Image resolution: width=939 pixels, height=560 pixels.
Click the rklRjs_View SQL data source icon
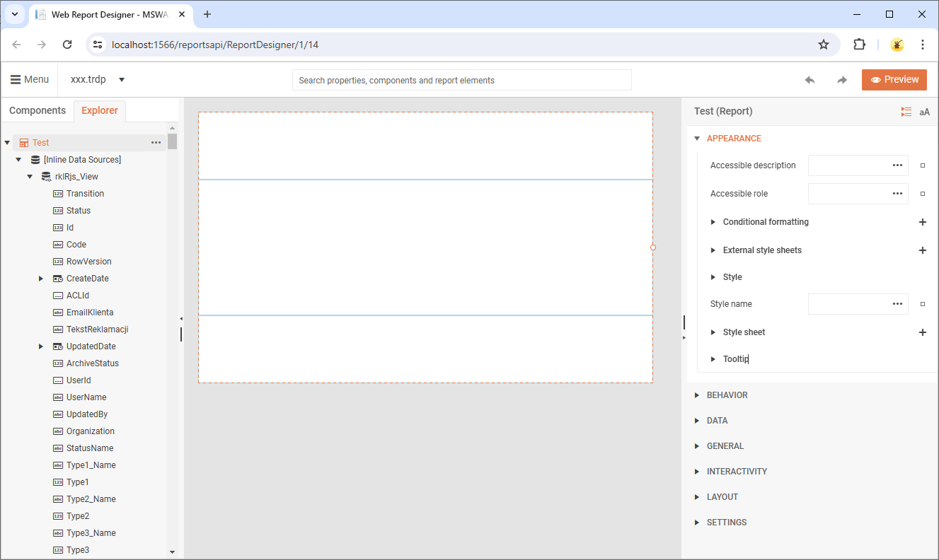pyautogui.click(x=45, y=176)
